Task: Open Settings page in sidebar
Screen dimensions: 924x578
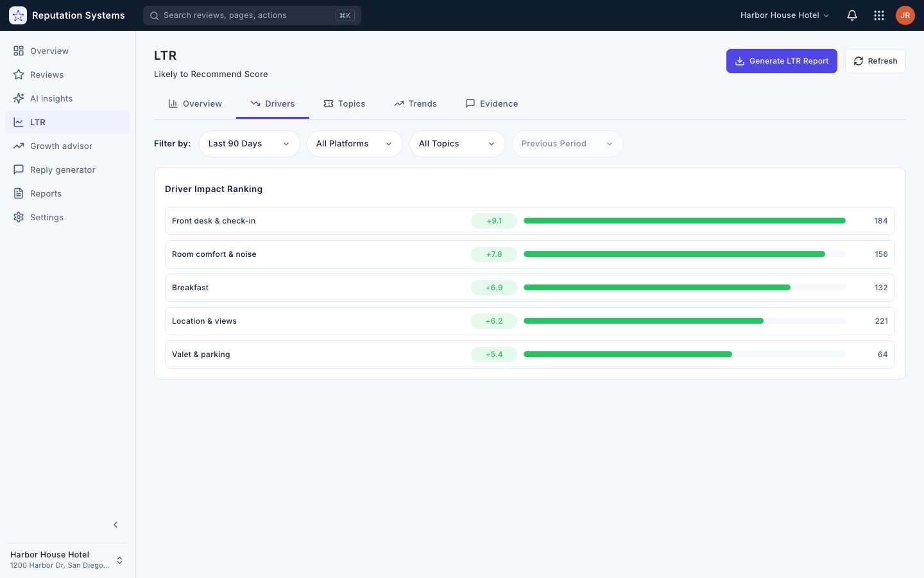Action: (x=67, y=217)
